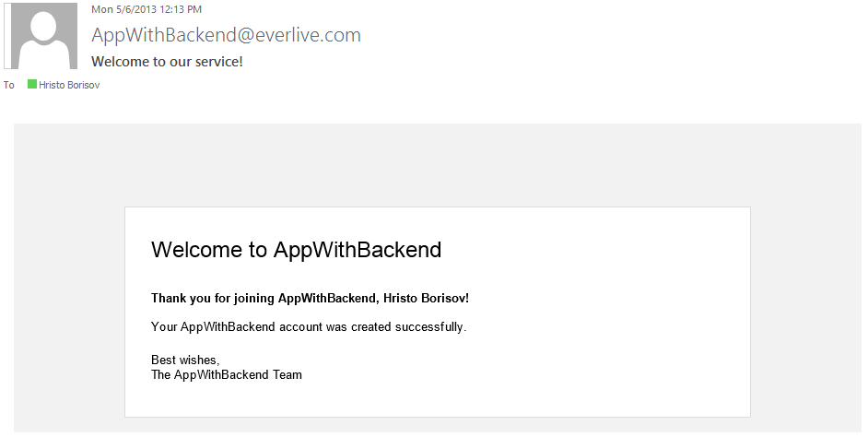
Task: Click The AppWithBackend Team signature
Action: (x=227, y=375)
